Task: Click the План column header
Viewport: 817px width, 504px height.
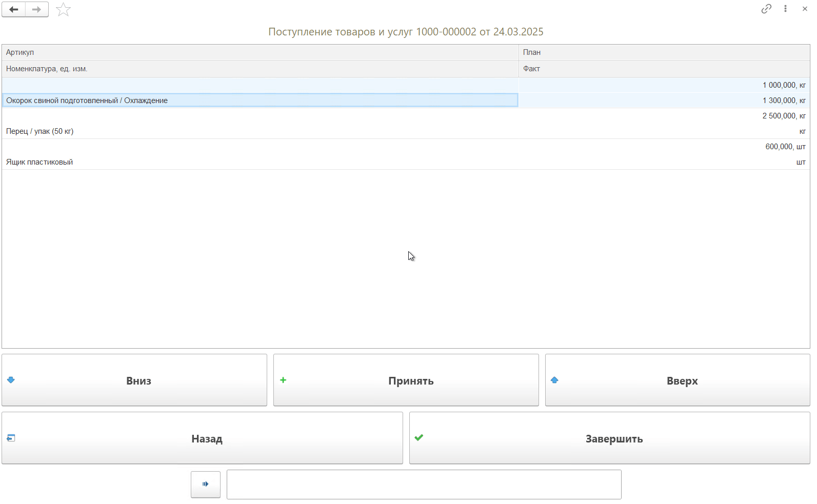Action: coord(664,52)
